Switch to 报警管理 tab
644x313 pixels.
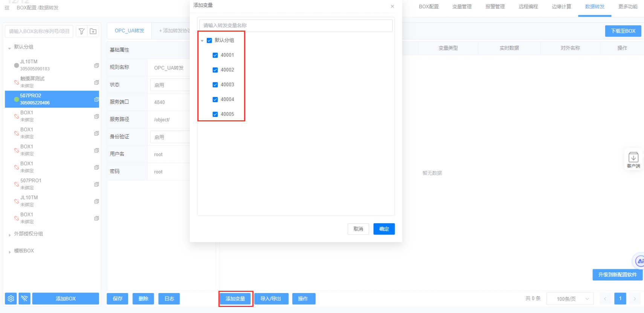(x=495, y=6)
